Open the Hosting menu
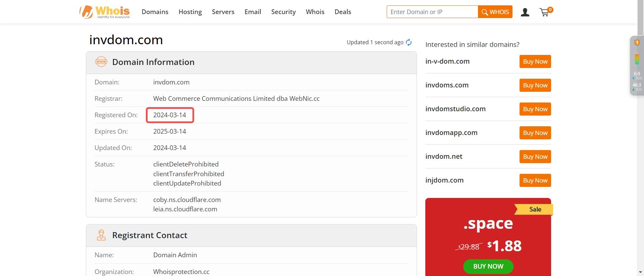644x276 pixels. tap(190, 12)
